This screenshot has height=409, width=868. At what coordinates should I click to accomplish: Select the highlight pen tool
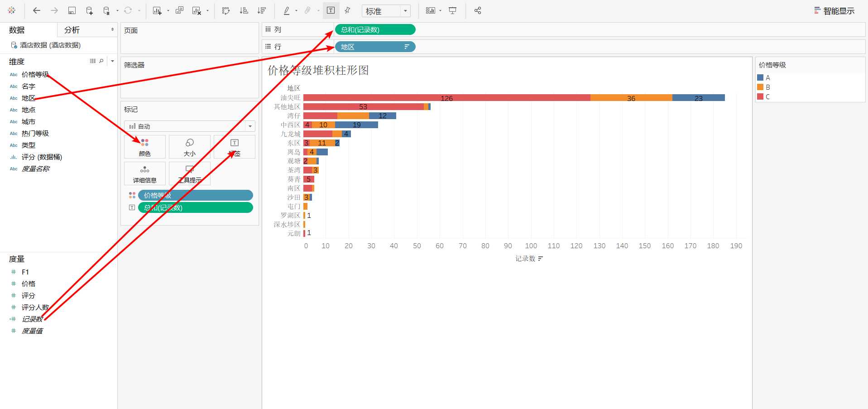point(287,10)
